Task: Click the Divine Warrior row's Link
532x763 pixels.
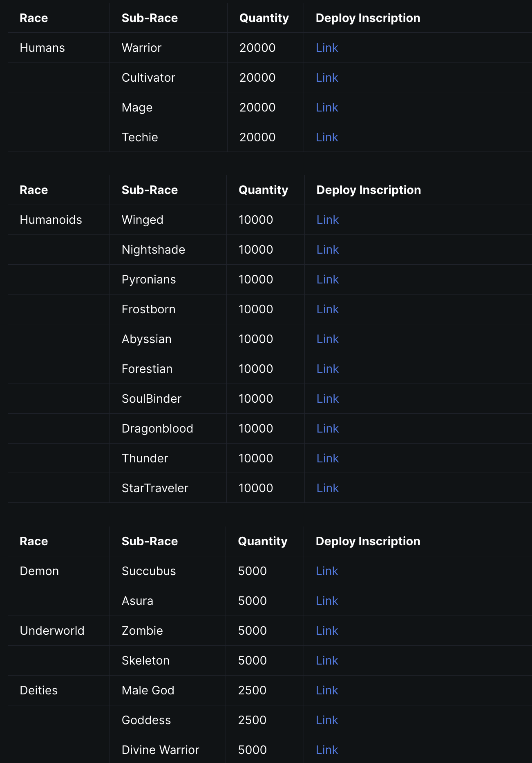Action: 327,750
